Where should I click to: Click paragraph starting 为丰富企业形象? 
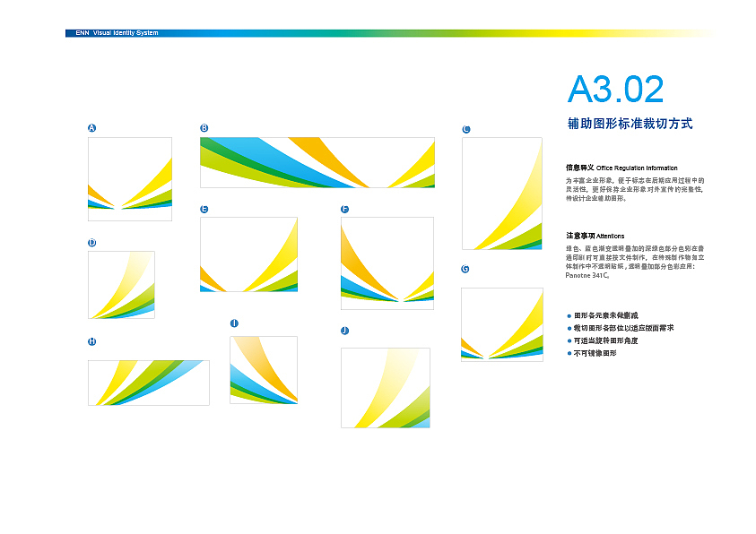635,189
